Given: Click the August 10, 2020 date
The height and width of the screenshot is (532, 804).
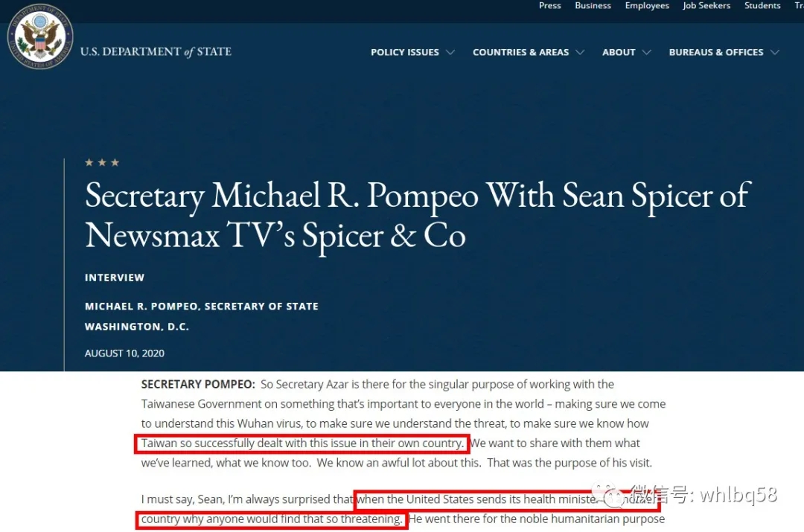Looking at the screenshot, I should (124, 353).
